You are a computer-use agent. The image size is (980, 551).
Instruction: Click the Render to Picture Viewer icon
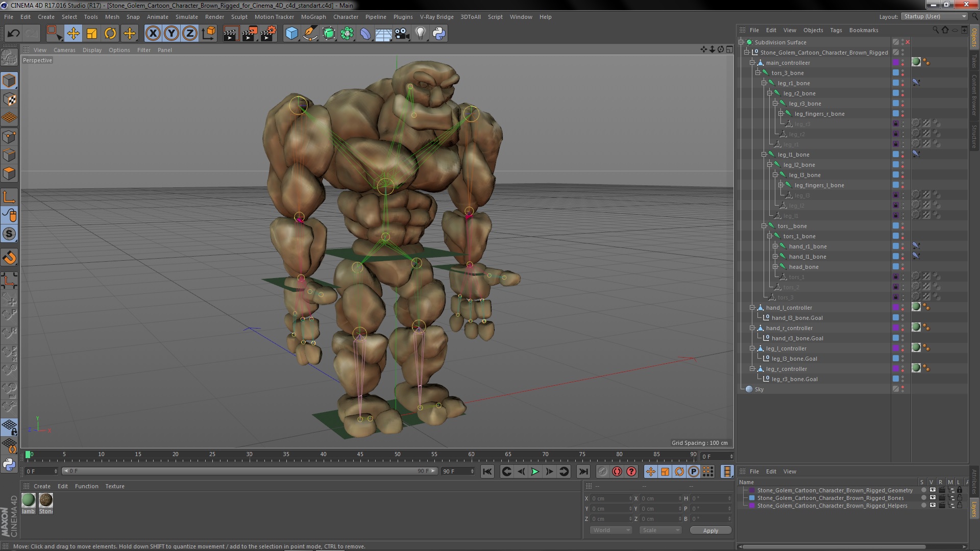[249, 34]
